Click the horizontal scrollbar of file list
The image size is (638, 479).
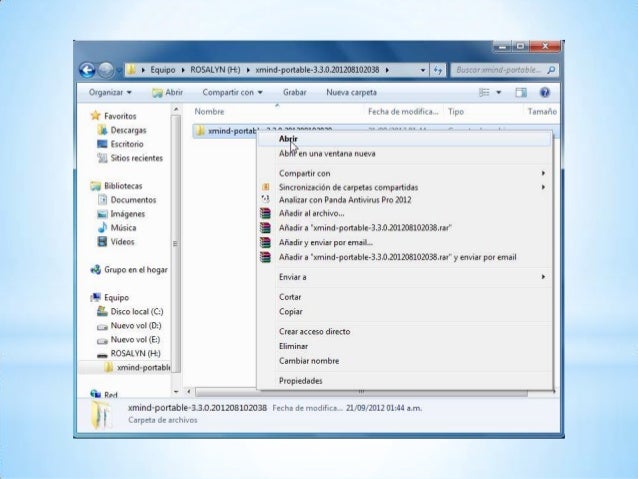coord(361,392)
